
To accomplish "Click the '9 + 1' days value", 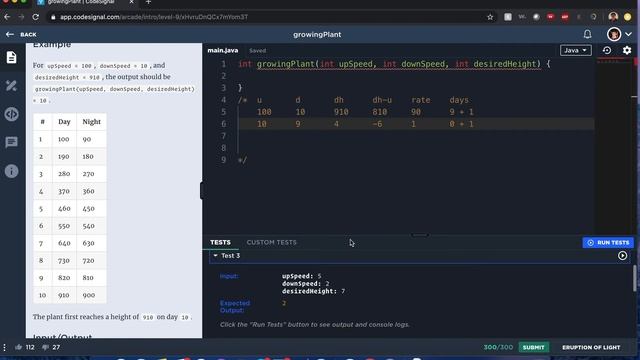I will (x=461, y=112).
